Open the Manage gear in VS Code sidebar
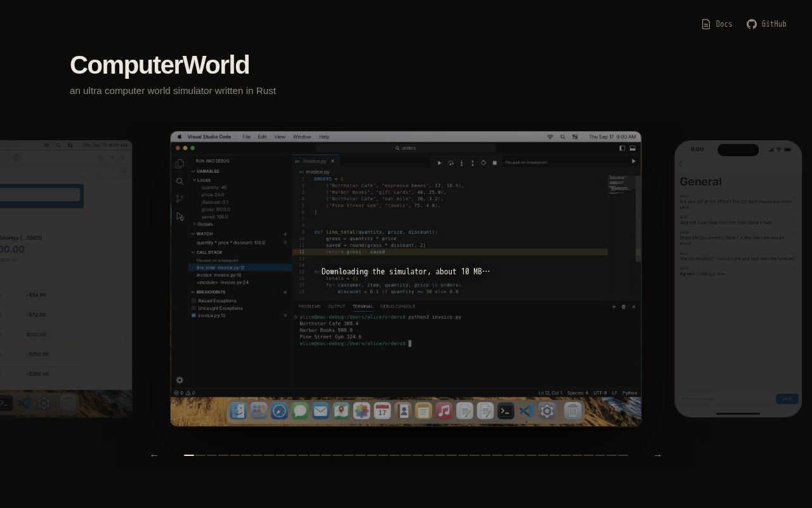The height and width of the screenshot is (508, 812). click(x=180, y=380)
